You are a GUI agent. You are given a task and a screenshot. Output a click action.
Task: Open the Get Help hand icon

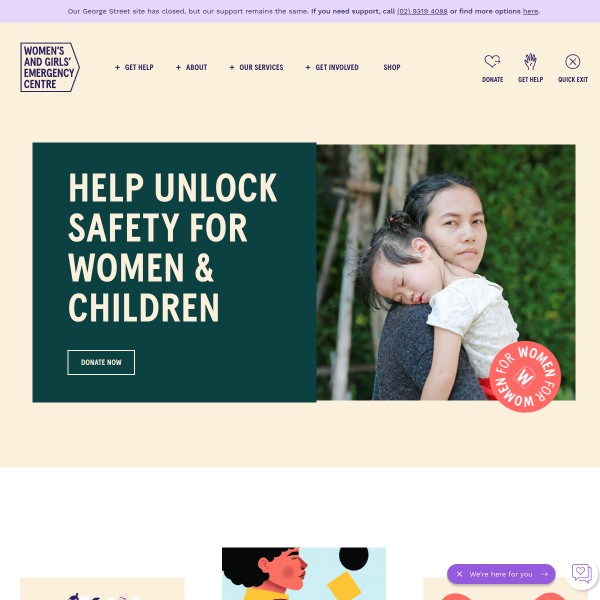[530, 62]
